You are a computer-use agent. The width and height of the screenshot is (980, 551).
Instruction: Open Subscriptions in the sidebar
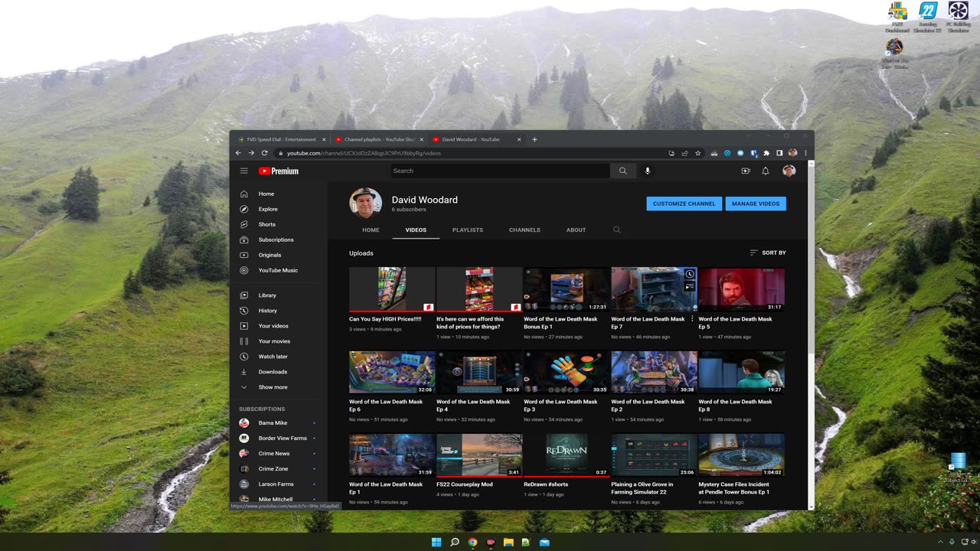279,240
